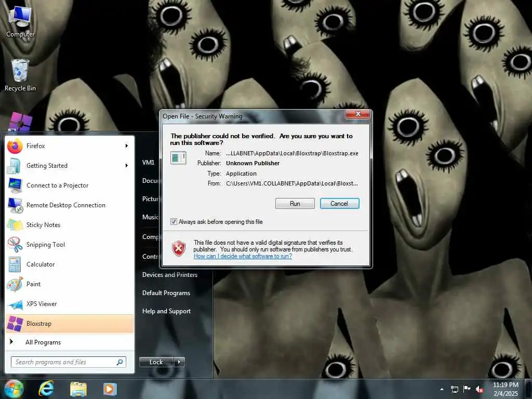Click the Bloxstrap icon in Start menu

pos(15,324)
